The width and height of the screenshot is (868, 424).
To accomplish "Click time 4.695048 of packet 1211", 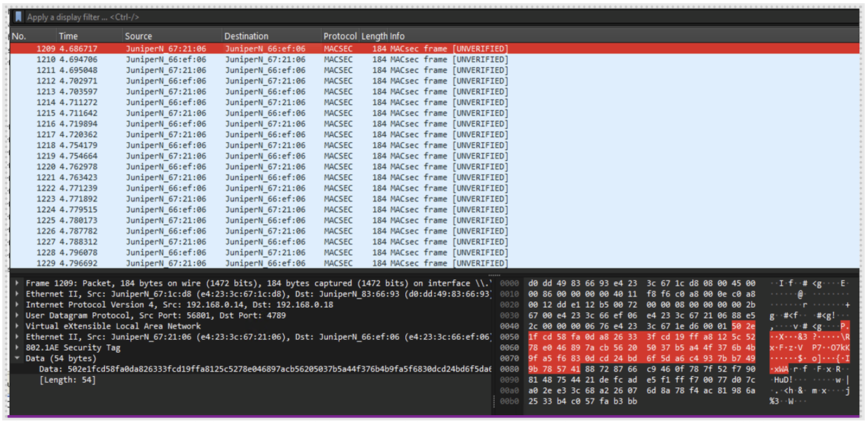I will [x=78, y=71].
